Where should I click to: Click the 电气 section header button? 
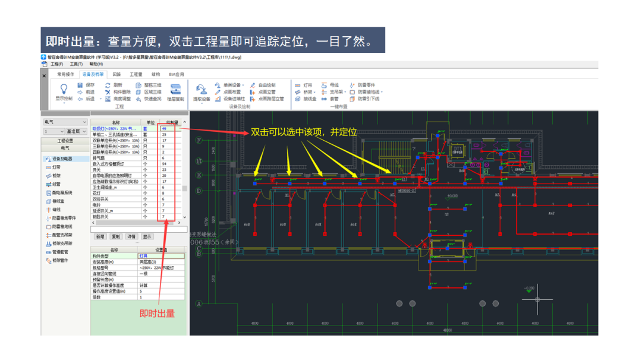(x=65, y=148)
